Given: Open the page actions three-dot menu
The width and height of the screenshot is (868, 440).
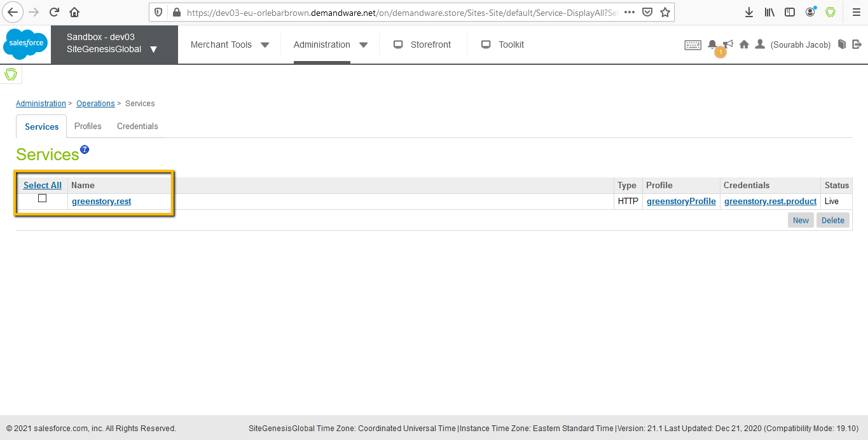Looking at the screenshot, I should coord(629,12).
